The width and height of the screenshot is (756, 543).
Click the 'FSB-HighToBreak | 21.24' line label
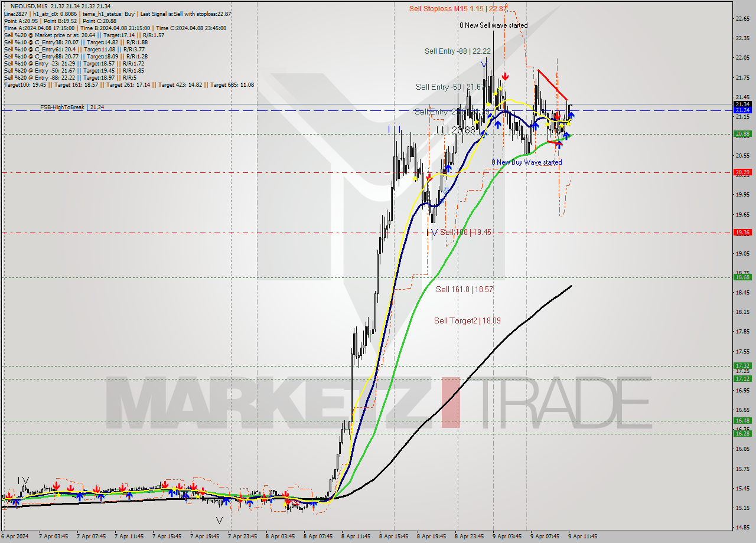72,107
